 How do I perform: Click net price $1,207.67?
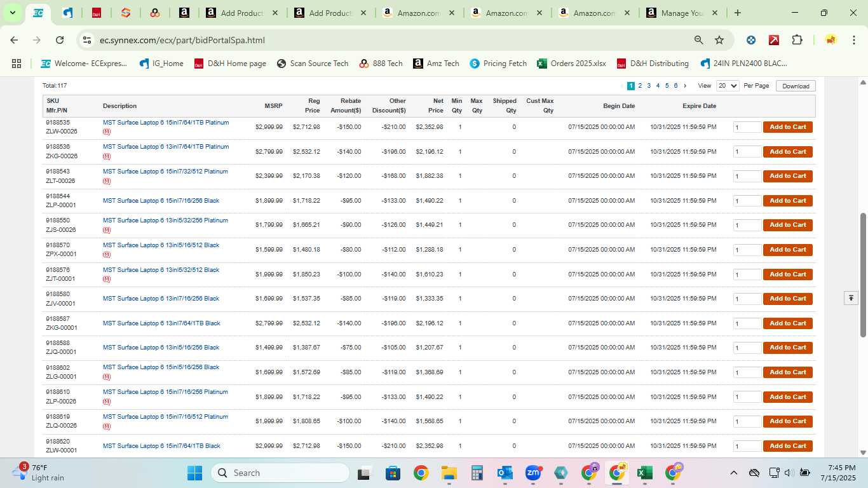(x=430, y=348)
